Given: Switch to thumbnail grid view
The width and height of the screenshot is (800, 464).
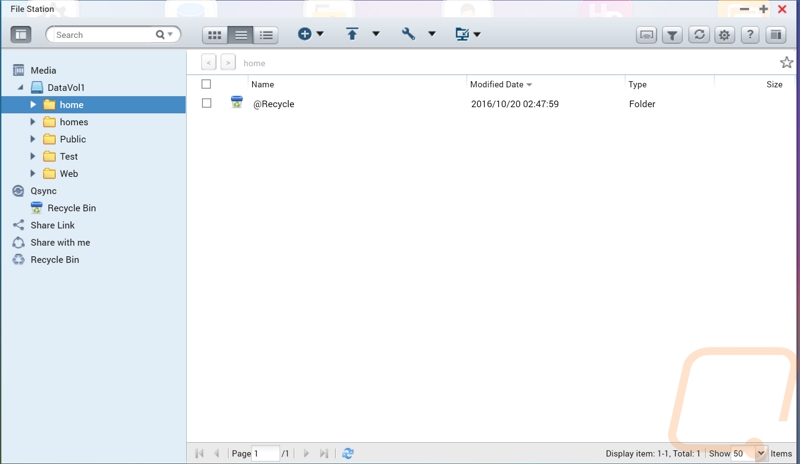Looking at the screenshot, I should 215,35.
